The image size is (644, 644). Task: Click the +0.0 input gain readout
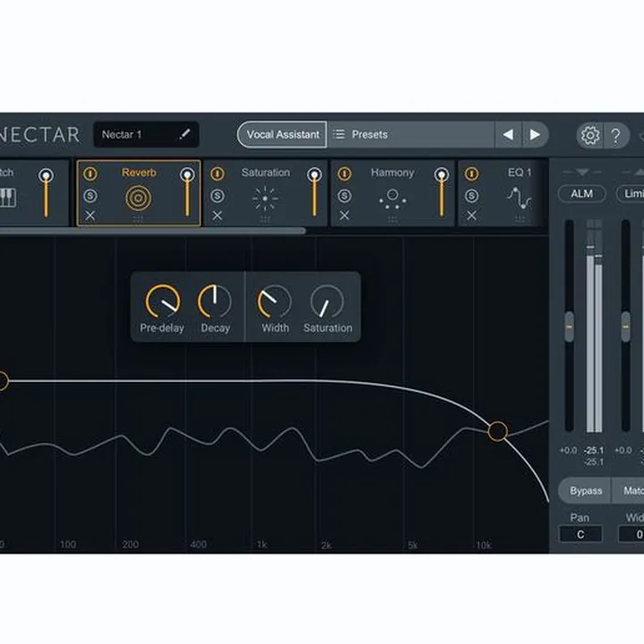(x=569, y=450)
